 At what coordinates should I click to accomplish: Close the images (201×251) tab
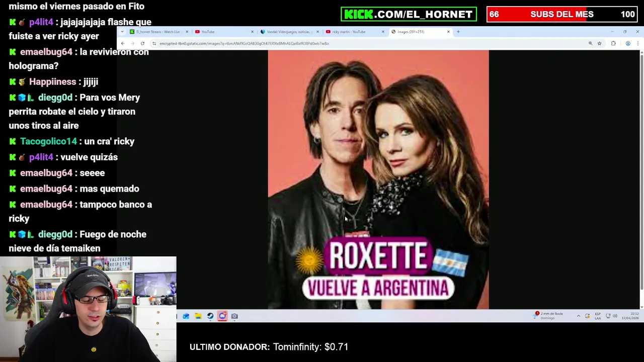[448, 32]
